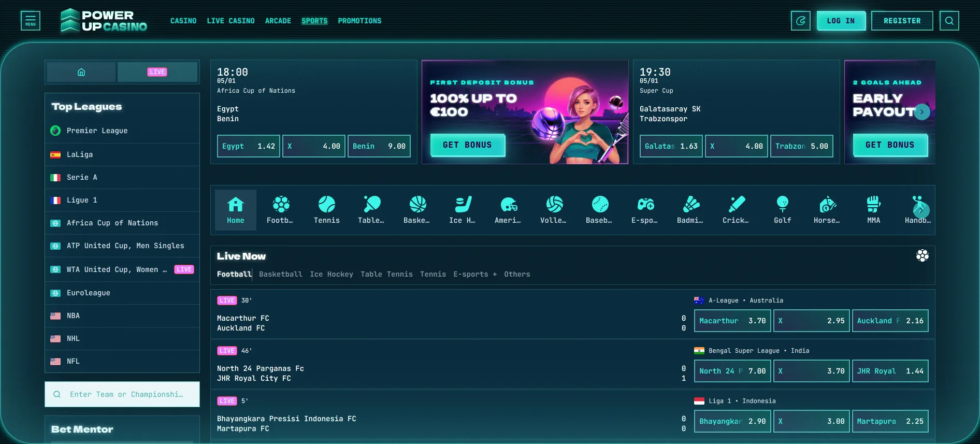This screenshot has width=980, height=444.
Task: Switch to Ice Hockey tab in Live Now
Action: click(332, 274)
